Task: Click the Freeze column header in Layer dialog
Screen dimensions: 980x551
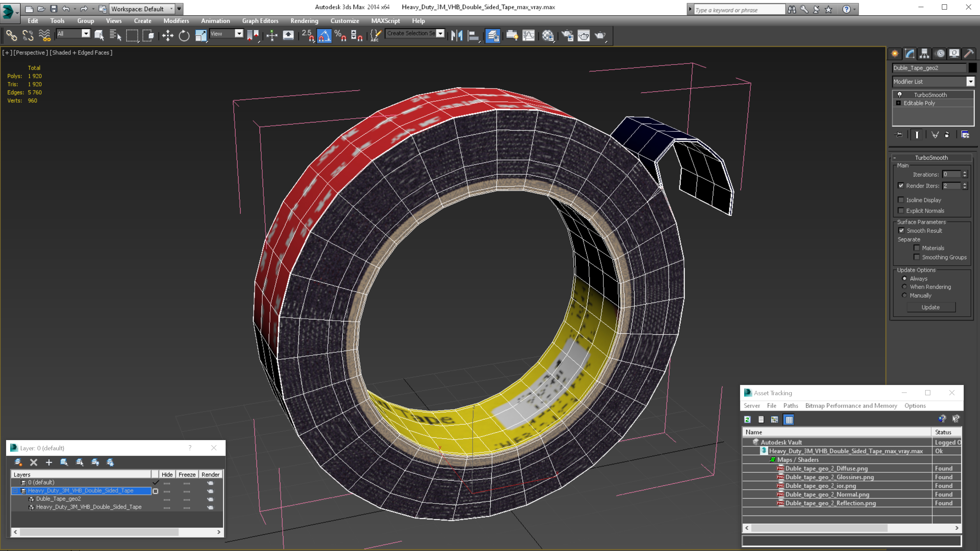Action: [x=187, y=474]
